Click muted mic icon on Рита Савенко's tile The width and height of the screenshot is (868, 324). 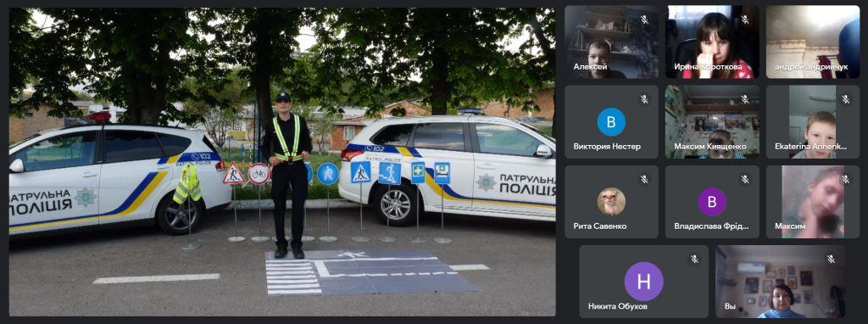[x=644, y=179]
